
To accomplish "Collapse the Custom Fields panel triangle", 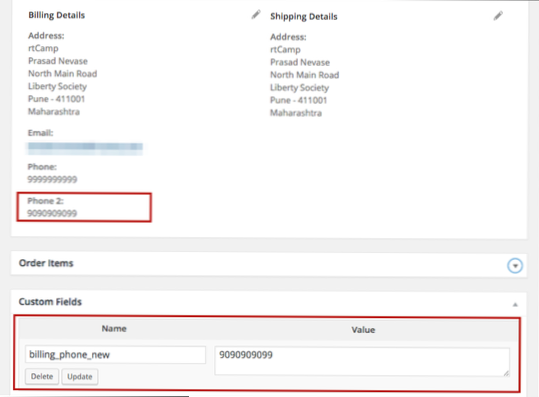I will tap(515, 305).
